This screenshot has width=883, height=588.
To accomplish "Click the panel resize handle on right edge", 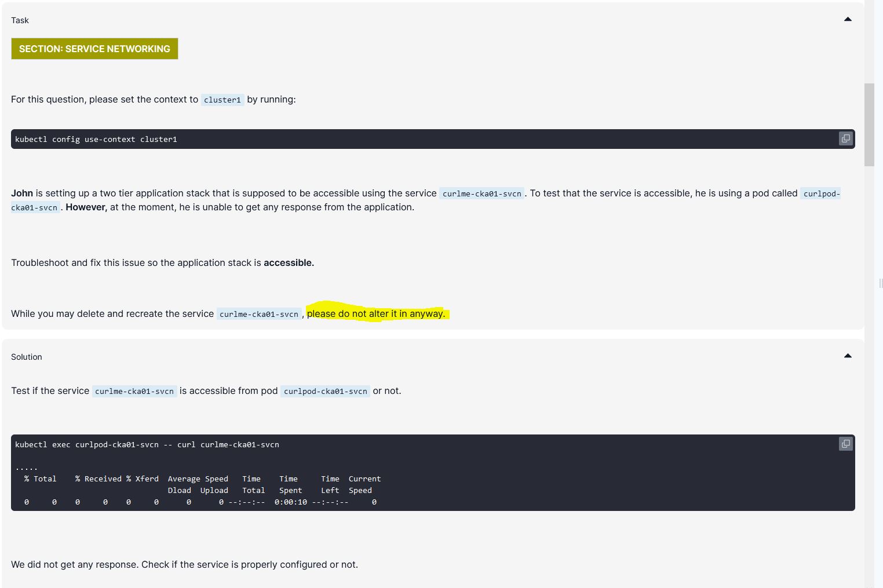I will (x=881, y=283).
